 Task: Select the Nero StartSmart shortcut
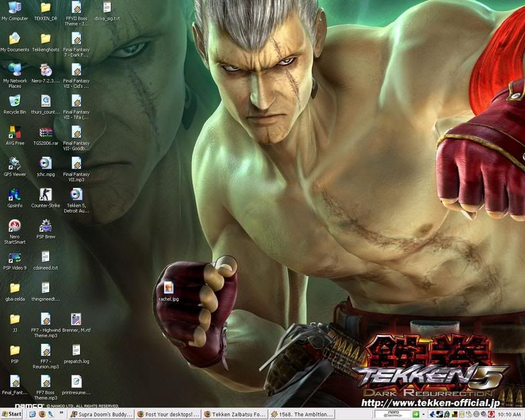tap(14, 232)
